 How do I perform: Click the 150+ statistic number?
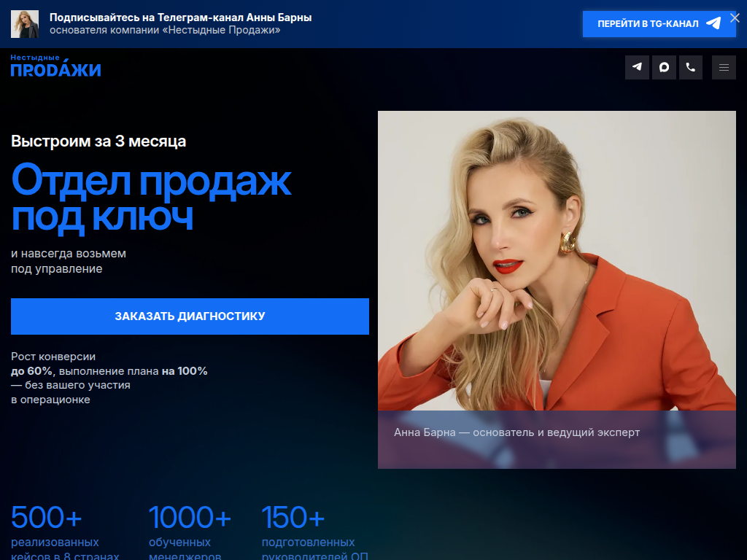coord(293,517)
